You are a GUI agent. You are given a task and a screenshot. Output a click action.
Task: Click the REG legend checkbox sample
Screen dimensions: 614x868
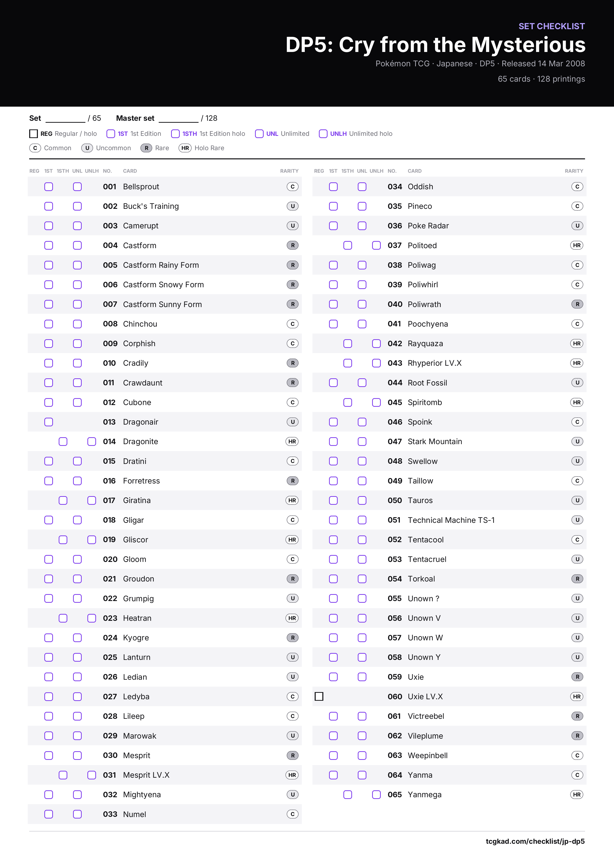[33, 134]
